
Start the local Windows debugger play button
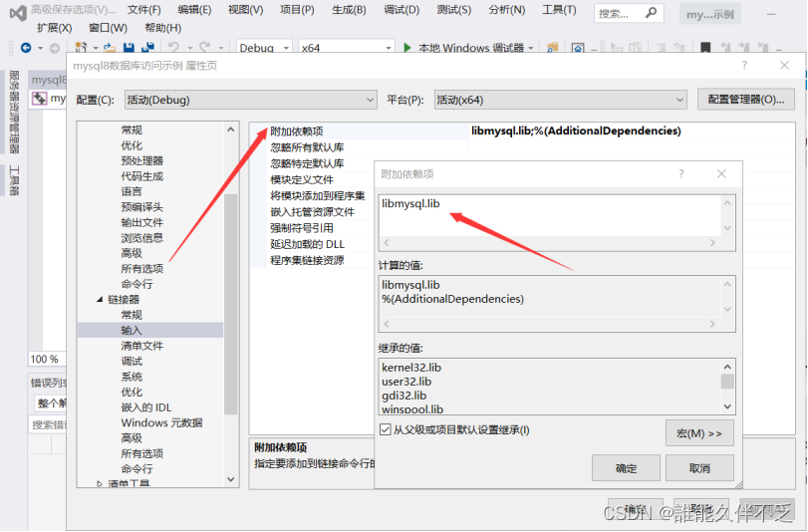[x=407, y=48]
